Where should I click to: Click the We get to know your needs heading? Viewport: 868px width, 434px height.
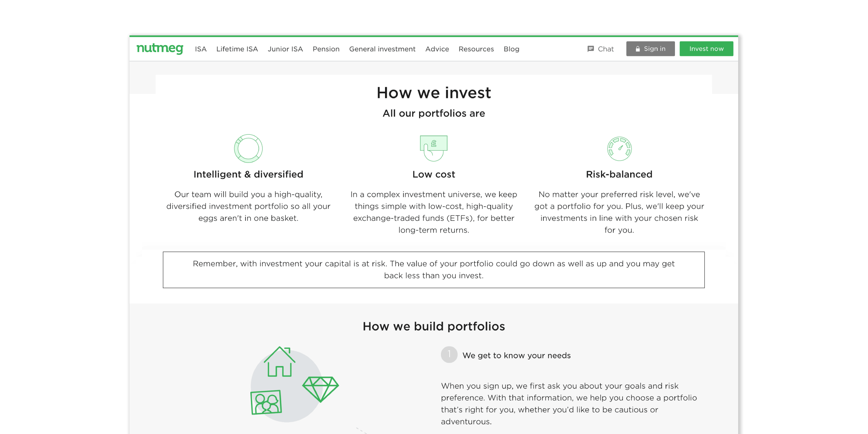[x=516, y=356]
